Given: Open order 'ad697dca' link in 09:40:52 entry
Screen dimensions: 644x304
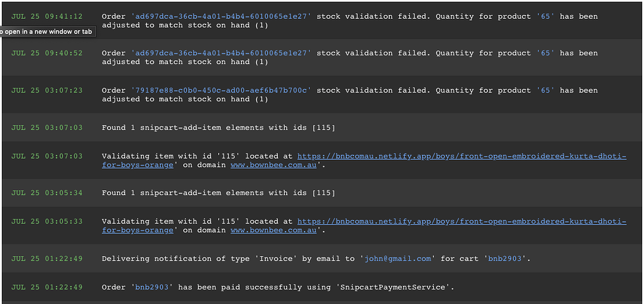Looking at the screenshot, I should pyautogui.click(x=221, y=53).
